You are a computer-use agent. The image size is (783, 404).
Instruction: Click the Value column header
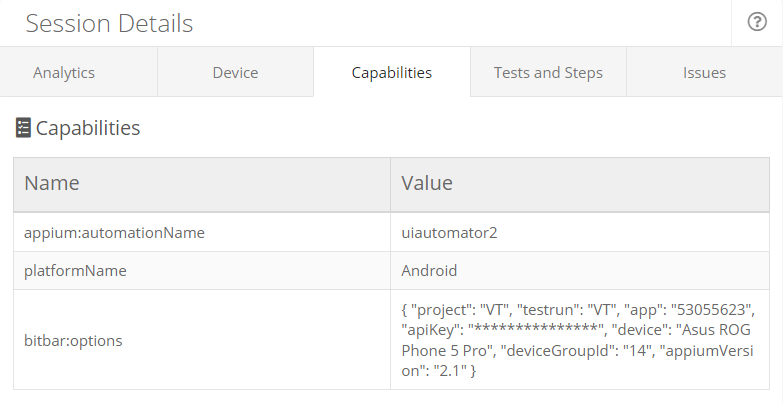[x=427, y=184]
